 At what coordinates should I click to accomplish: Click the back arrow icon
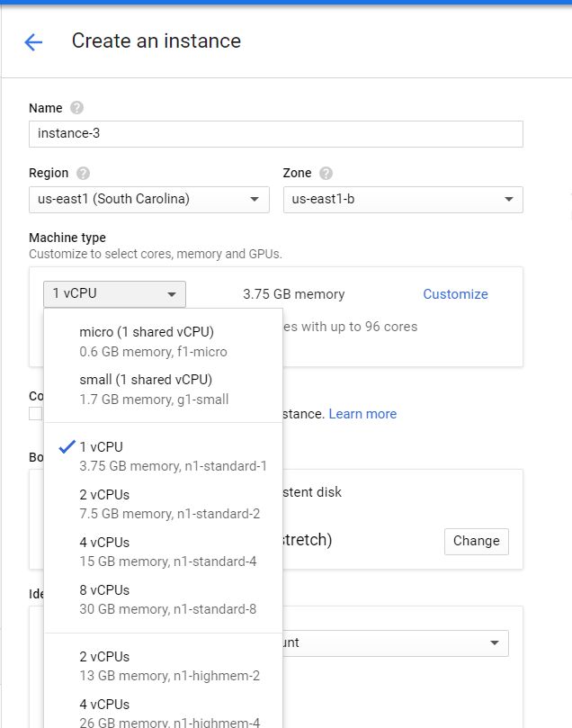click(x=33, y=41)
